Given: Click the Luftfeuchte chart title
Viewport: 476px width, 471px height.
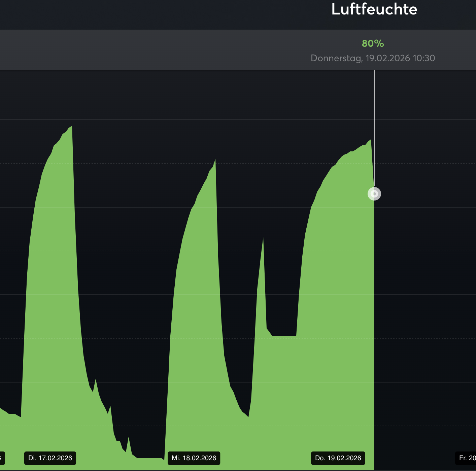Looking at the screenshot, I should 374,9.
